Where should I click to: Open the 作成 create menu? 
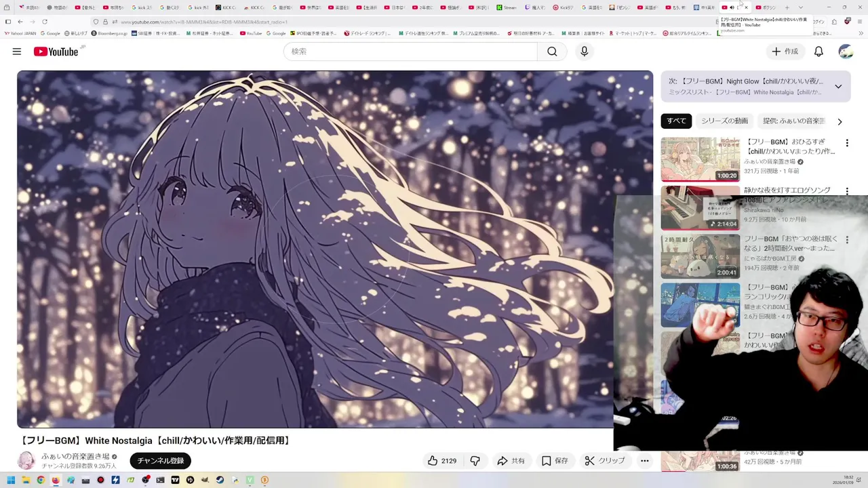tap(785, 52)
